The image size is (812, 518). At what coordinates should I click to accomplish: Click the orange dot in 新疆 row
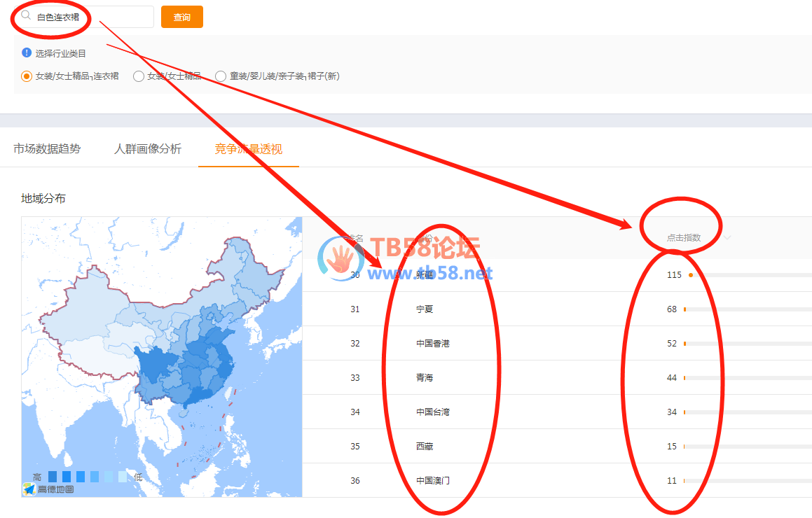point(691,275)
